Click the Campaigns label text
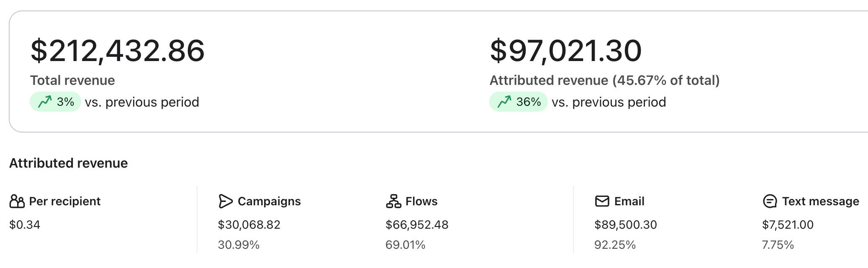Screen dimensions: 868x268 point(269,202)
